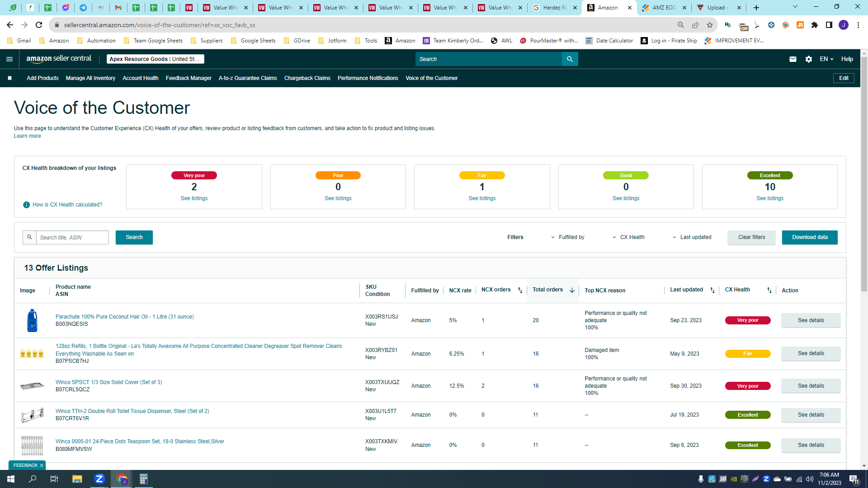Open the Chrome three-dot menu
The image size is (868, 488).
click(x=858, y=25)
